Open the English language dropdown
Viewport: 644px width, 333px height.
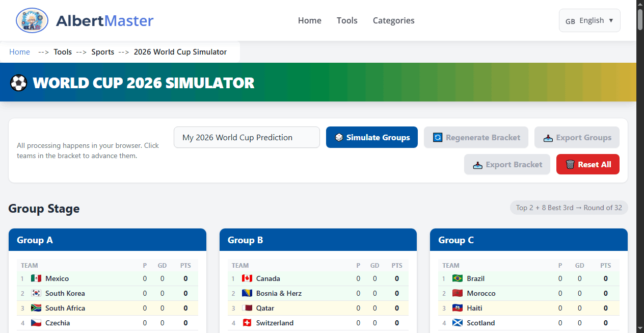589,20
